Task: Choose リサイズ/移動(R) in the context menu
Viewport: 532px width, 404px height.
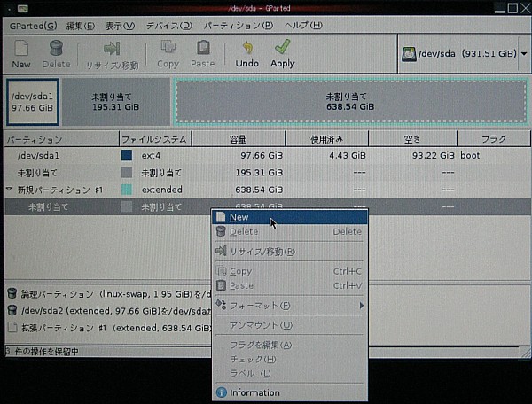Action: (x=290, y=252)
